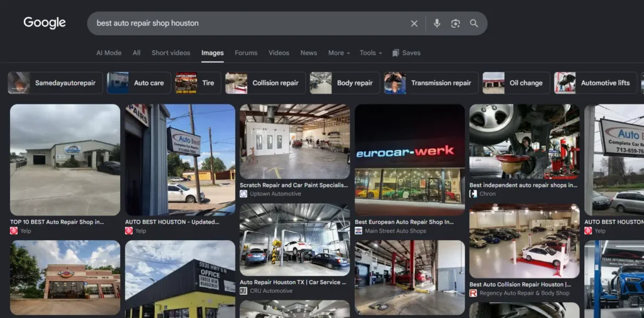This screenshot has height=318, width=644.
Task: Click the Auto care chip thumbnail
Action: pyautogui.click(x=118, y=83)
